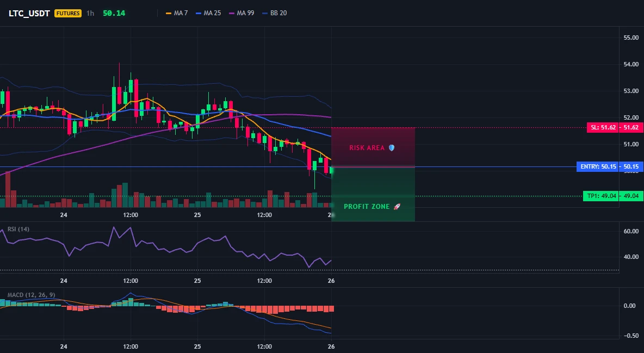
Task: Click date 25 on RSI time axis
Action: click(197, 281)
